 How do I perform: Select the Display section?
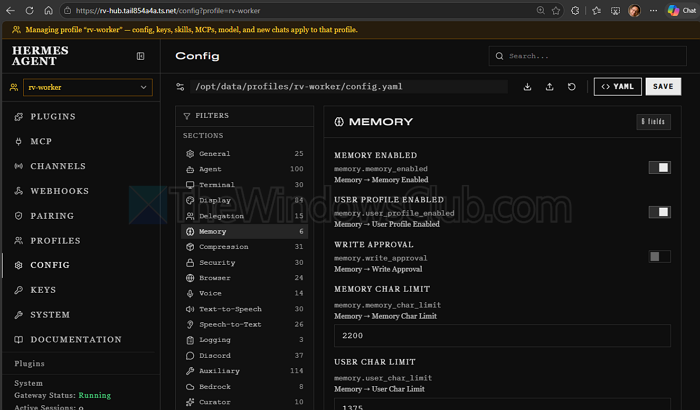[x=245, y=201]
